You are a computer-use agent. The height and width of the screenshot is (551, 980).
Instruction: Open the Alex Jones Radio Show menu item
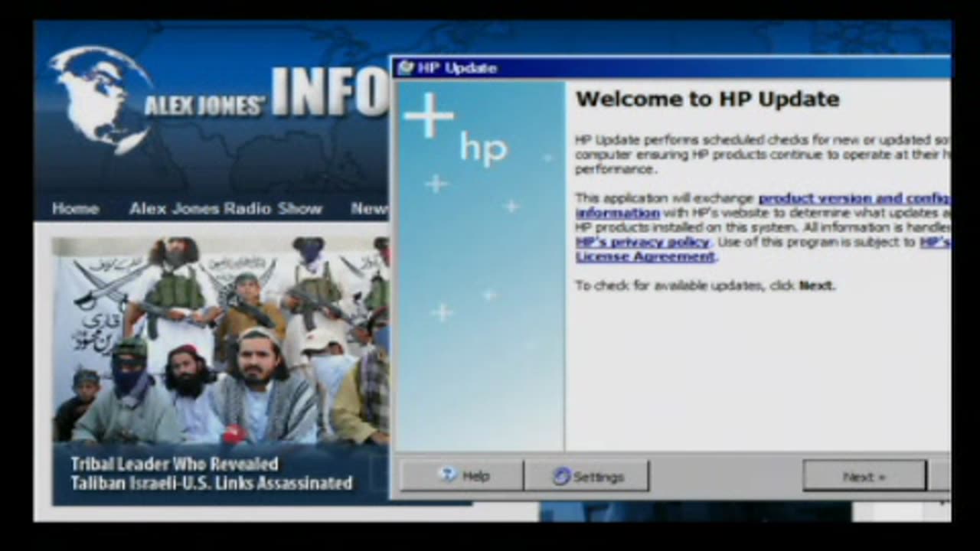(226, 208)
